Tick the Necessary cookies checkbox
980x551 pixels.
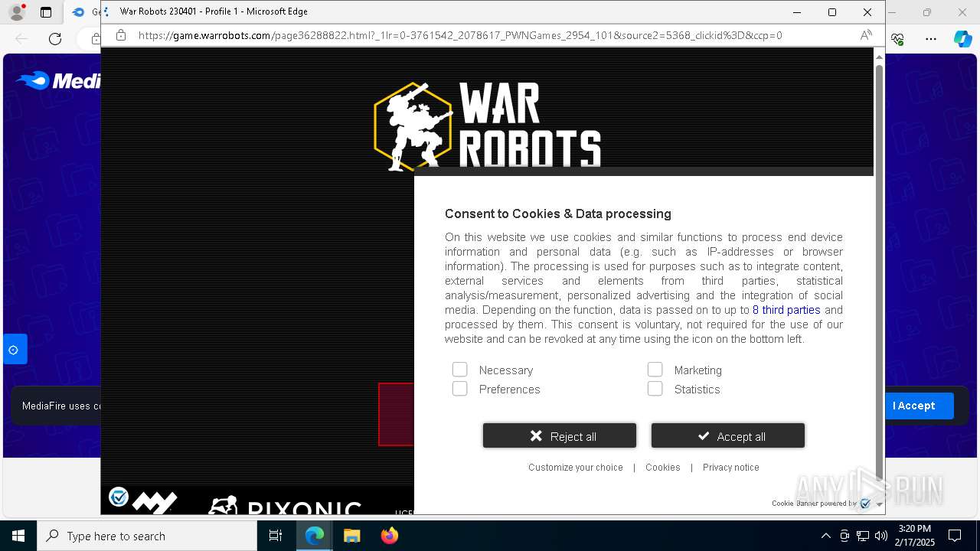pyautogui.click(x=459, y=370)
